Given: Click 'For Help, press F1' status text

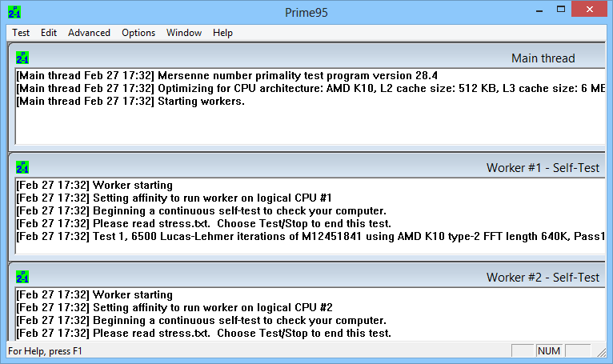Looking at the screenshot, I should pyautogui.click(x=45, y=351).
